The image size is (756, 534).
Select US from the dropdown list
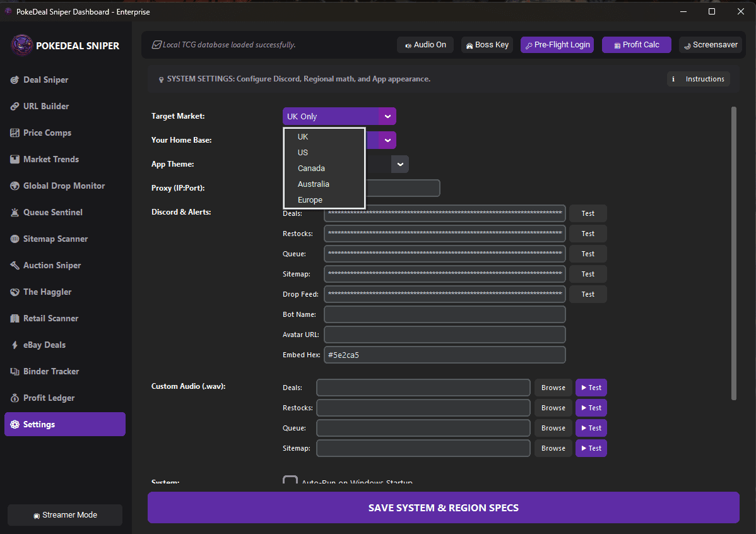pyautogui.click(x=324, y=153)
